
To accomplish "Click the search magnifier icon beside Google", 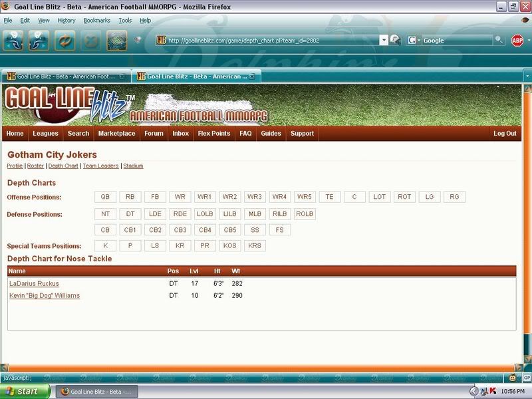I will point(499,41).
